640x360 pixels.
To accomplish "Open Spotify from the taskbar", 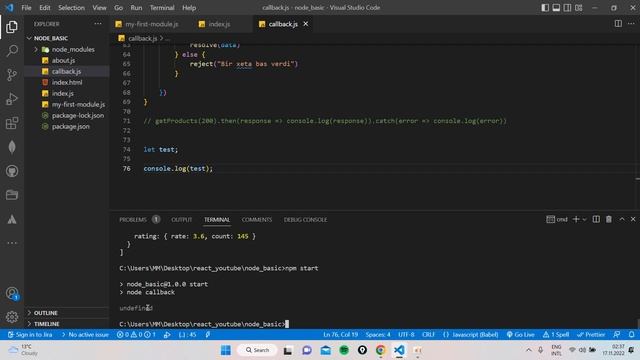I will pos(344,350).
